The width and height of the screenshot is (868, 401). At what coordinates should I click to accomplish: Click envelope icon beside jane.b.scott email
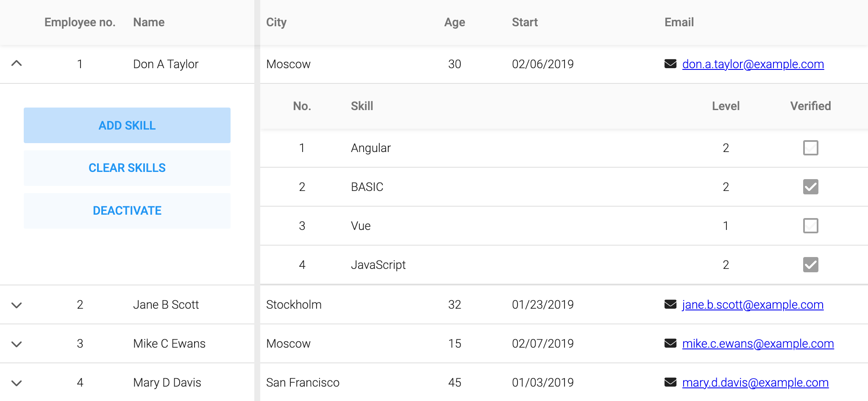(x=670, y=304)
